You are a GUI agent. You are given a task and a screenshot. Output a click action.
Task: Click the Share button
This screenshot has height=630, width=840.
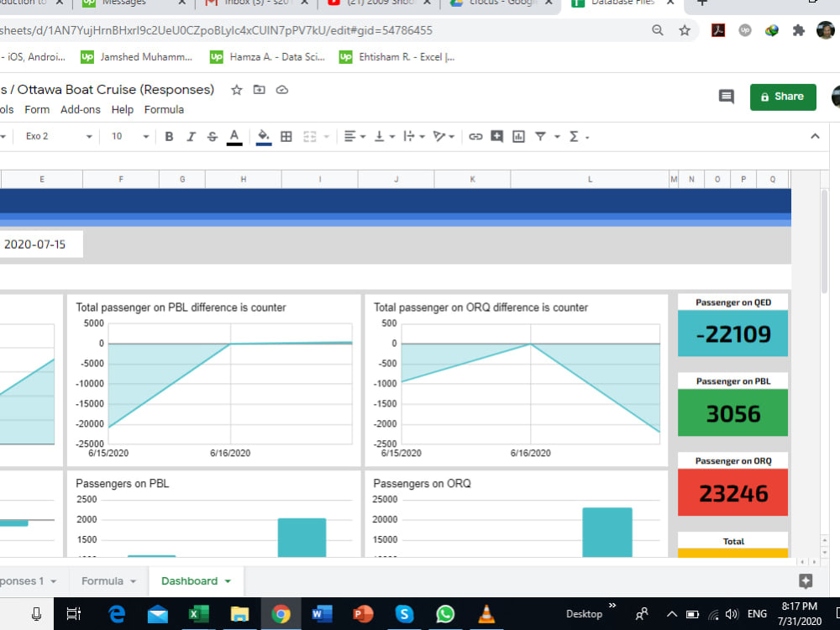[783, 97]
